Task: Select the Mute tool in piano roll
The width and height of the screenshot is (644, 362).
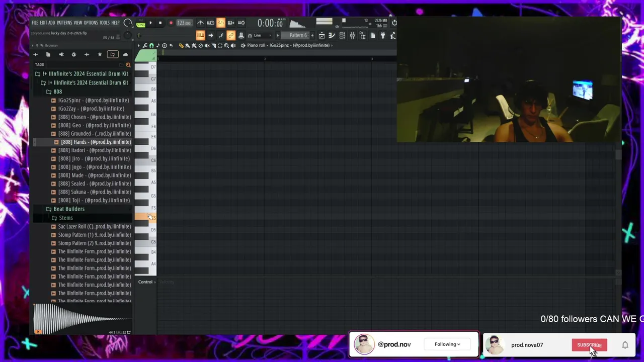Action: coord(207,46)
